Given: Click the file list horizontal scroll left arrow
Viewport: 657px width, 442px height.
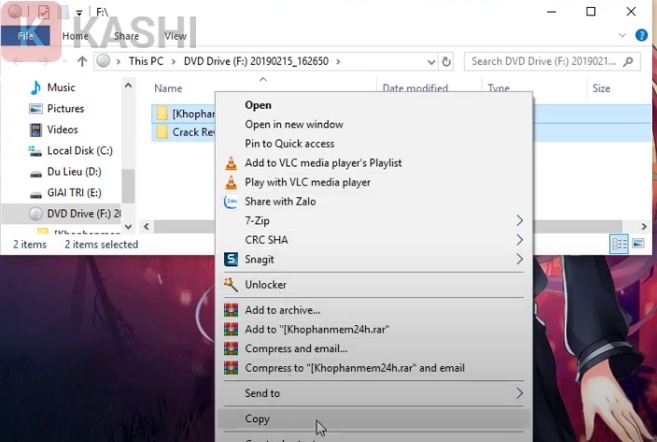Looking at the screenshot, I should tap(146, 227).
